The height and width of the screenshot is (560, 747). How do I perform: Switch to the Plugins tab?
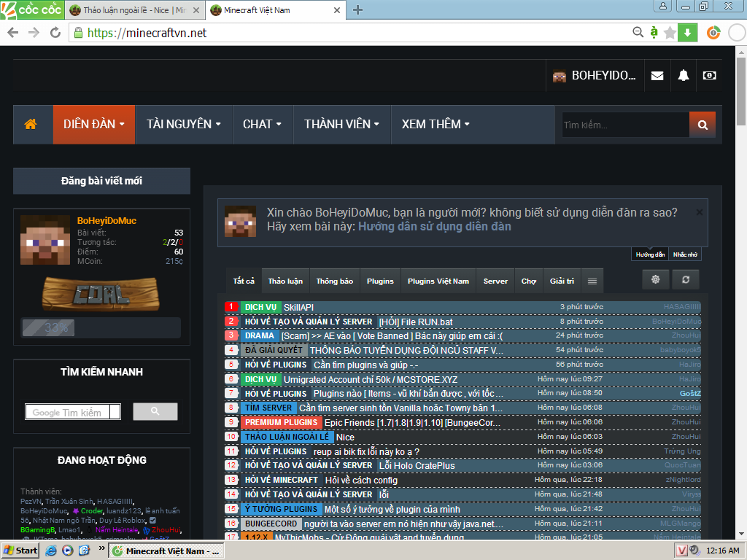(380, 281)
